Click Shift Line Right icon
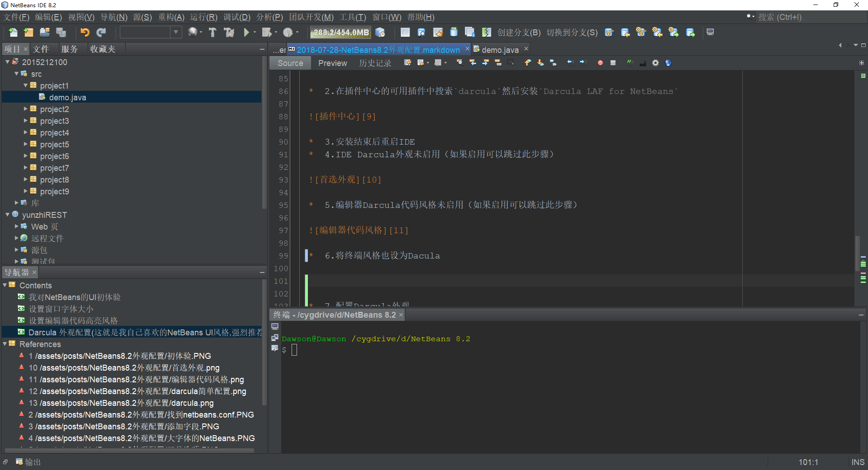Screen dimensions: 868x470 tap(583, 63)
